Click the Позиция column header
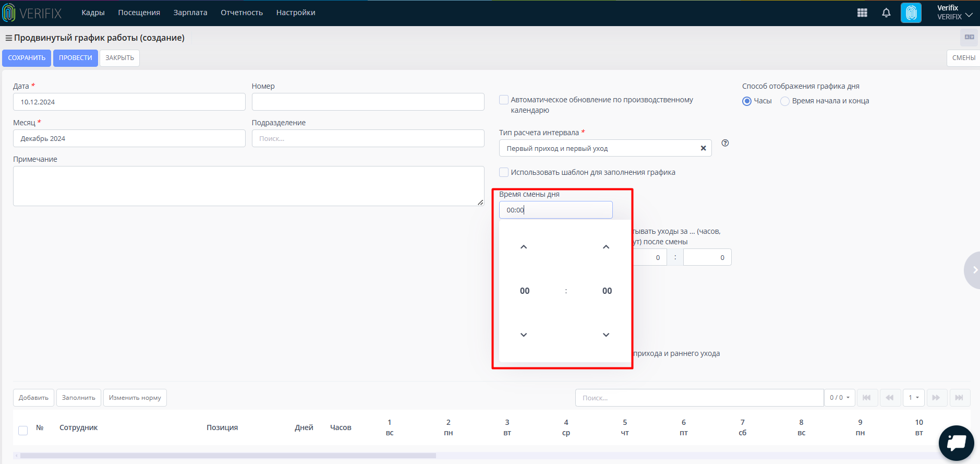 tap(222, 427)
